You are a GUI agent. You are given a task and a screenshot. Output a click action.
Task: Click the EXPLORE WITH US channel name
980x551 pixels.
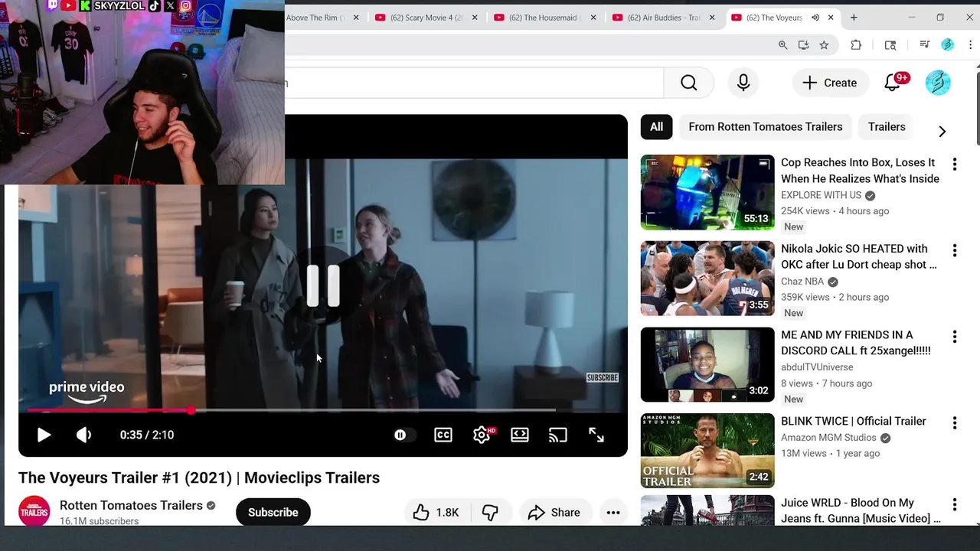pyautogui.click(x=822, y=195)
